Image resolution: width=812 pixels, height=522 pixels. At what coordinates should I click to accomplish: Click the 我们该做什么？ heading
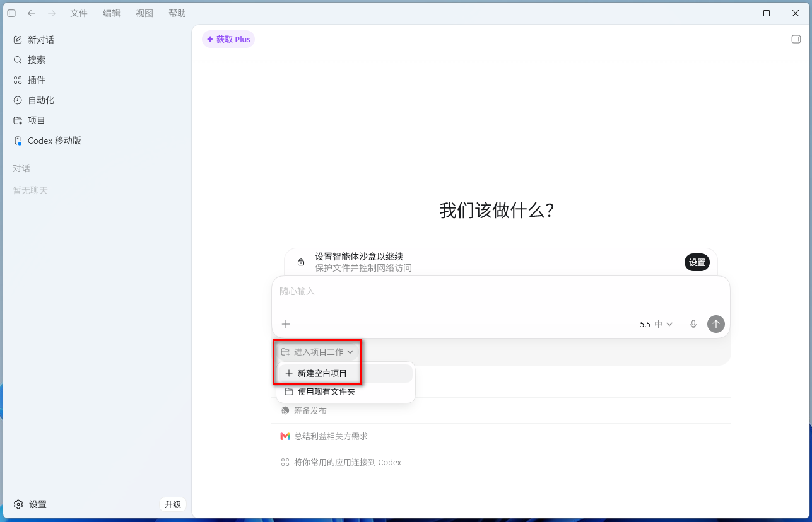click(x=497, y=211)
